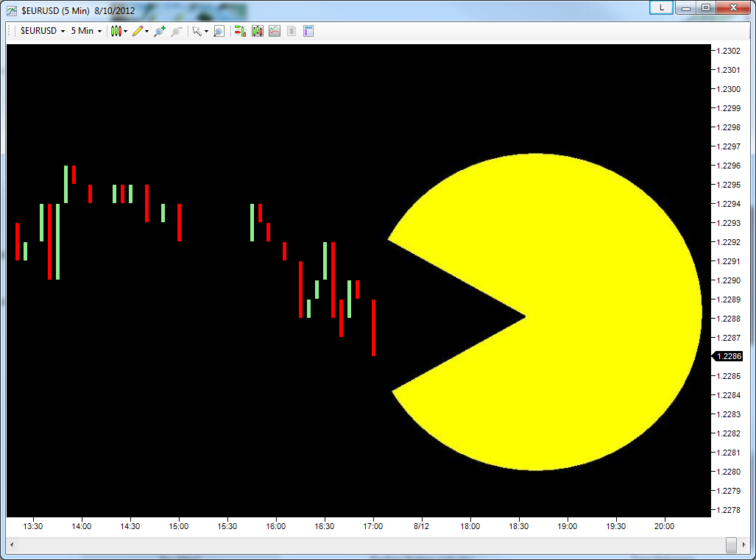756x560 pixels.
Task: Click the line chart indicator icon
Action: (275, 32)
